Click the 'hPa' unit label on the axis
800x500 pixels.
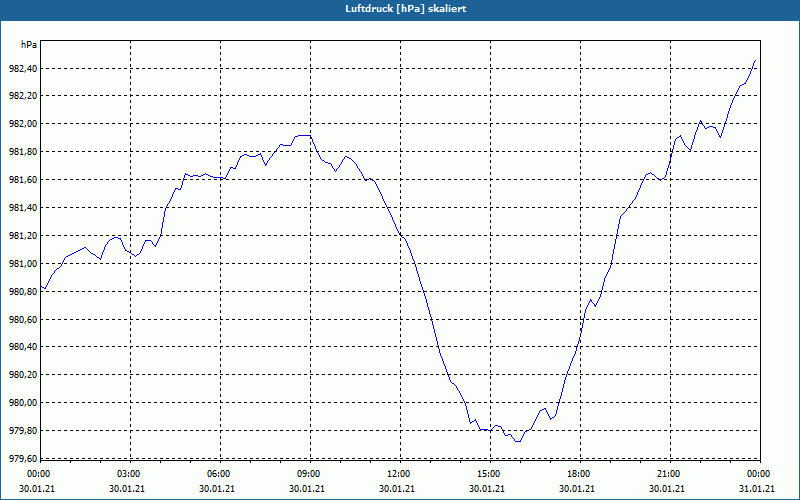(x=29, y=45)
